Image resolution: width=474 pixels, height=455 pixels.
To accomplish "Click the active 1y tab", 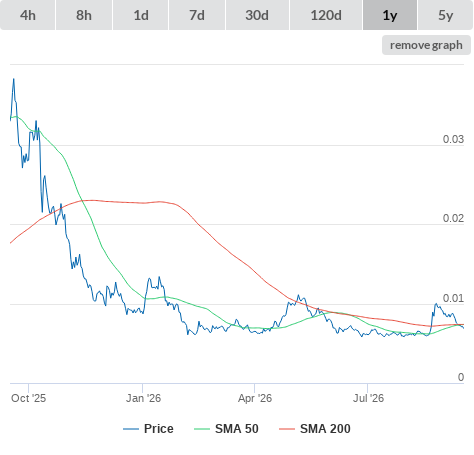I will (390, 15).
